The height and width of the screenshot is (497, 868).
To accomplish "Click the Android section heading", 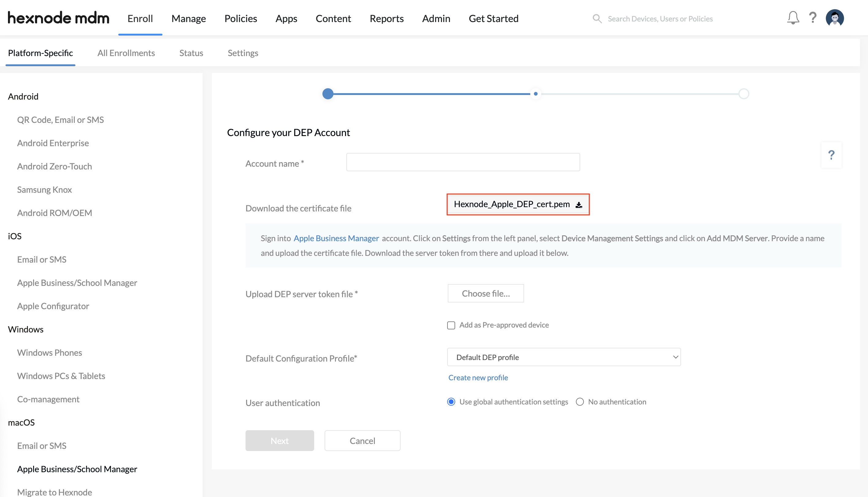I will point(23,97).
